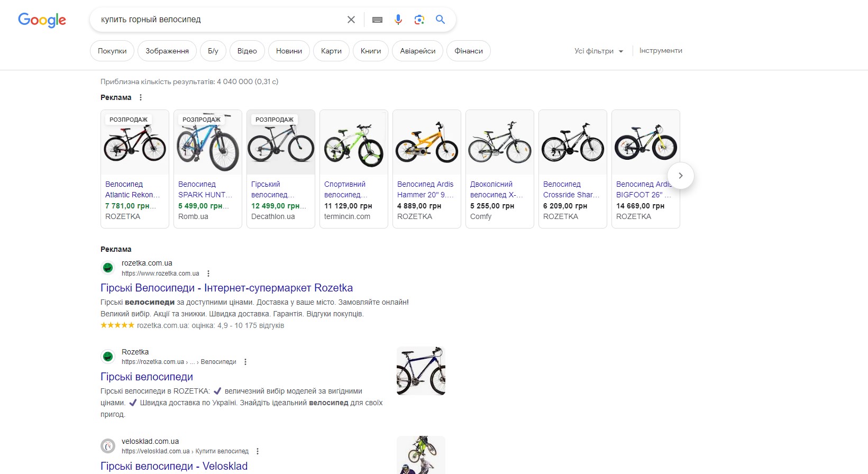Screen dimensions: 868x474
Task: Click inside the search input field
Action: [217, 20]
